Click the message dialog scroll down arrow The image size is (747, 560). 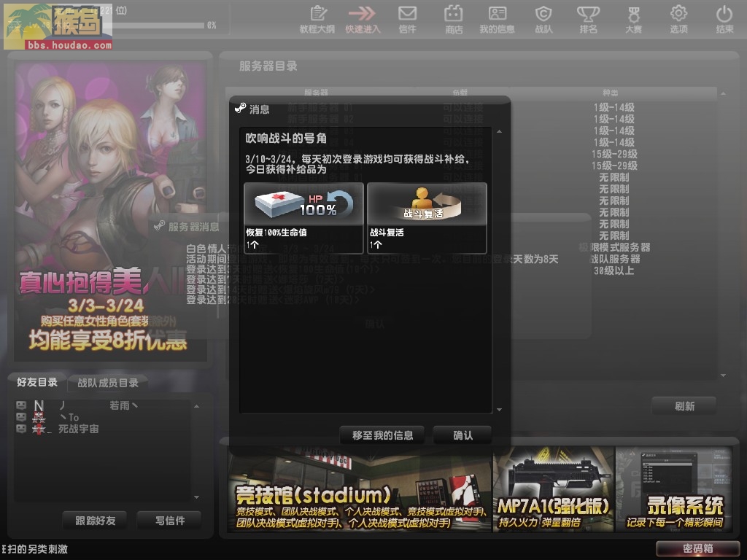tap(499, 409)
